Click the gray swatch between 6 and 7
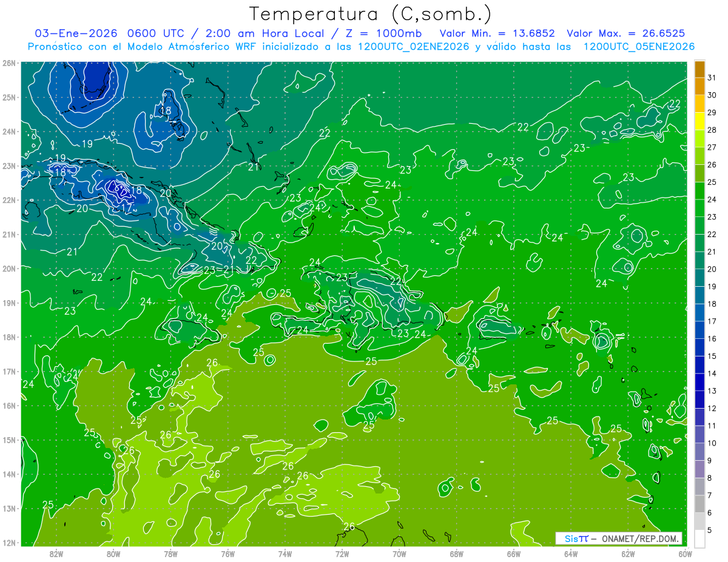Image resolution: width=728 pixels, height=562 pixels. (699, 504)
